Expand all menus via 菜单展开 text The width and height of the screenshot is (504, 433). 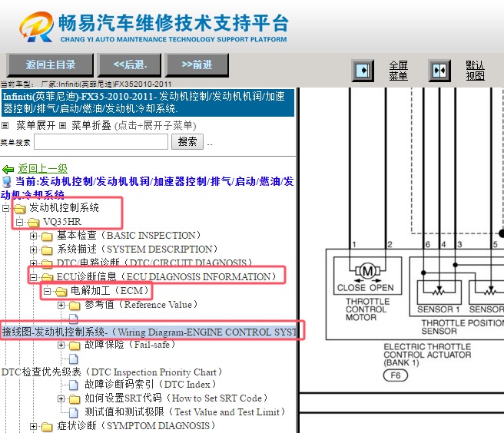point(35,125)
